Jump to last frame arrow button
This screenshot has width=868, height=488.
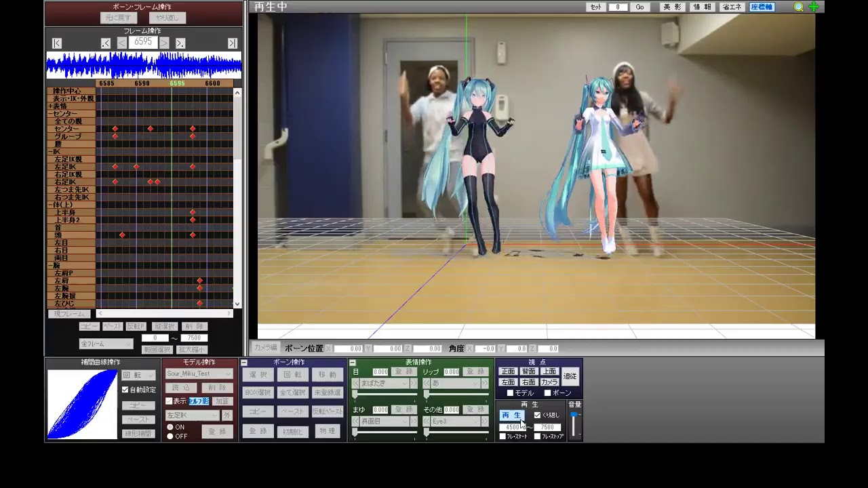click(x=233, y=43)
